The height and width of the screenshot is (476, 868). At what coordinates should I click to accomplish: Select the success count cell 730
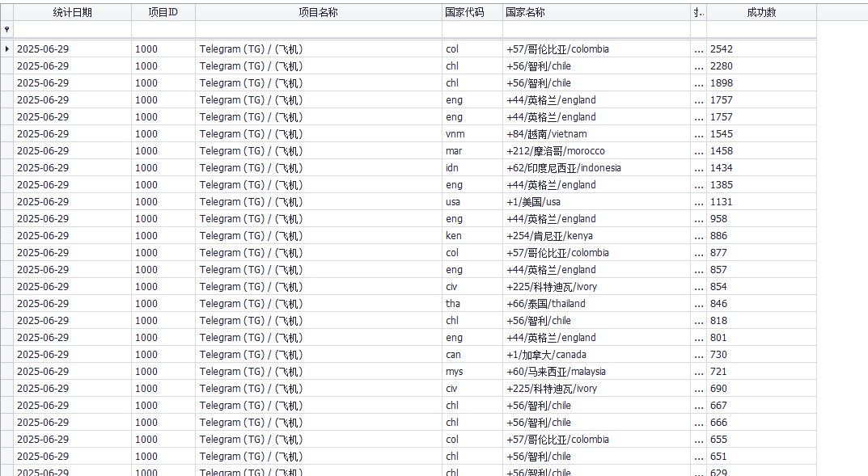click(x=761, y=355)
